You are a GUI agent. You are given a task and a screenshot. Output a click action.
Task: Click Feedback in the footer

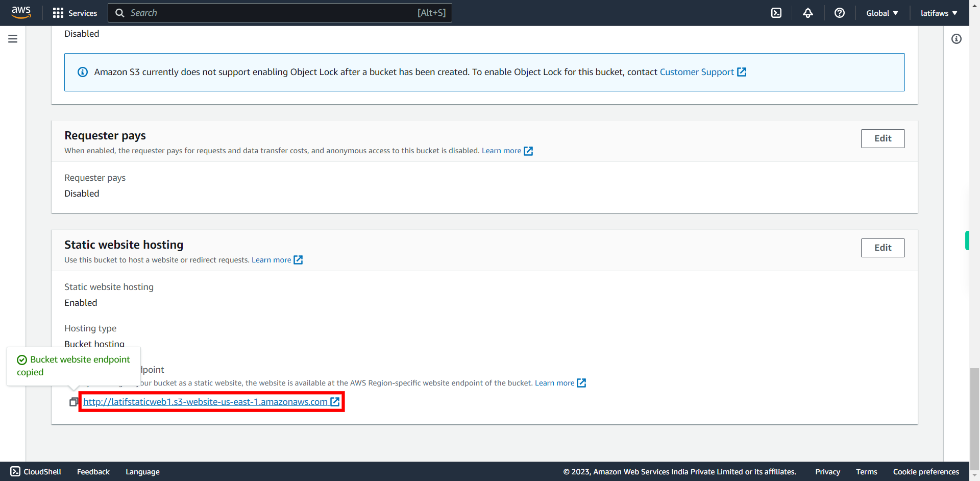point(93,471)
